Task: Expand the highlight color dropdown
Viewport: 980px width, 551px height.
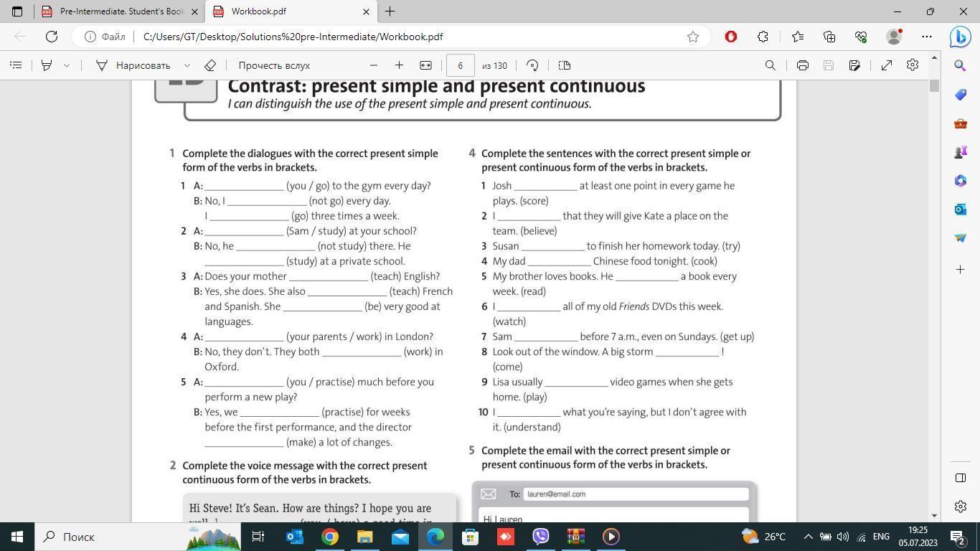Action: point(67,65)
